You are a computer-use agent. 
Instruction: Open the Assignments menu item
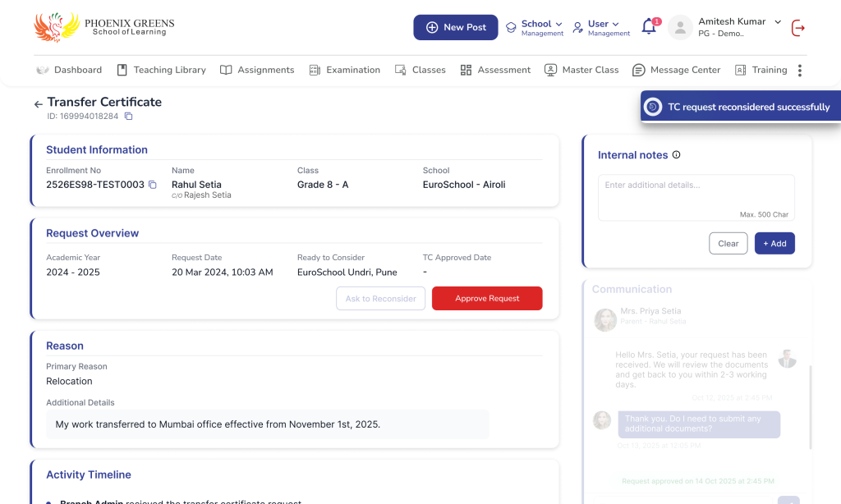pyautogui.click(x=257, y=71)
